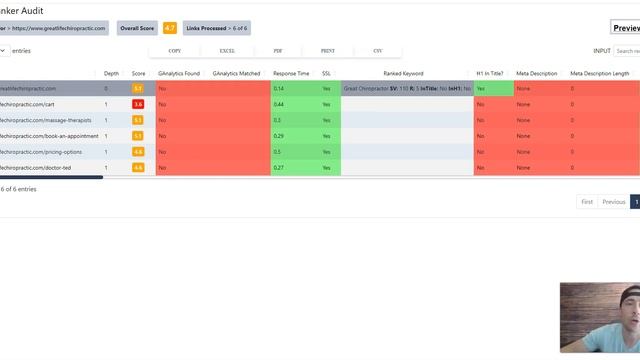The height and width of the screenshot is (360, 640).
Task: Click the Overall Score label badge
Action: (137, 28)
